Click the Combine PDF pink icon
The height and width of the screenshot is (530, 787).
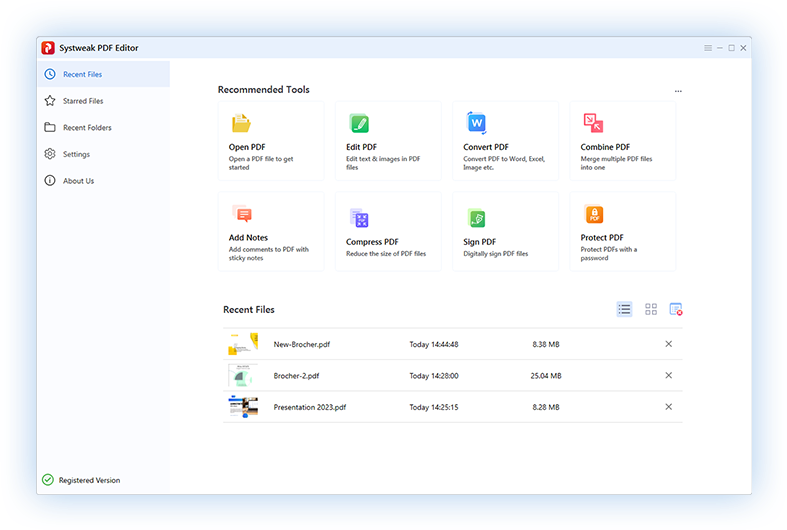(593, 123)
